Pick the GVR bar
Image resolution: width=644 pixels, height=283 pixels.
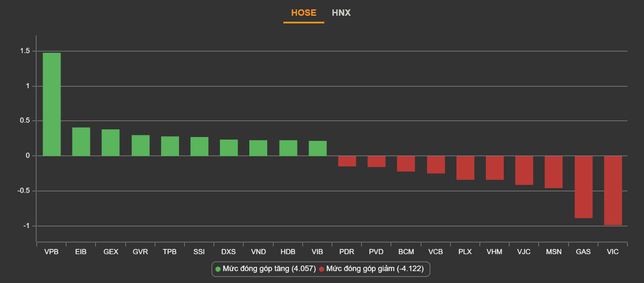140,146
